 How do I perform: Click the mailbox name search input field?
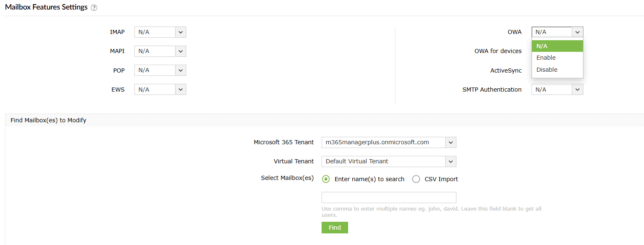tap(388, 197)
